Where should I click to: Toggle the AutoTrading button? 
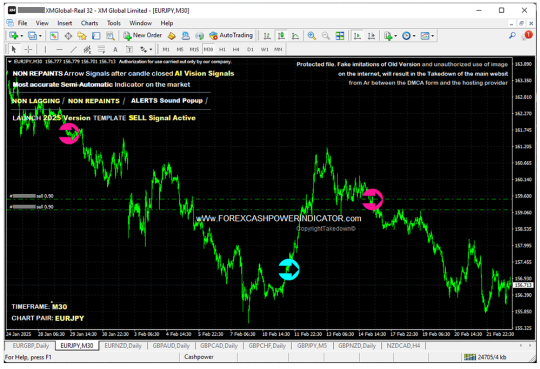click(231, 35)
